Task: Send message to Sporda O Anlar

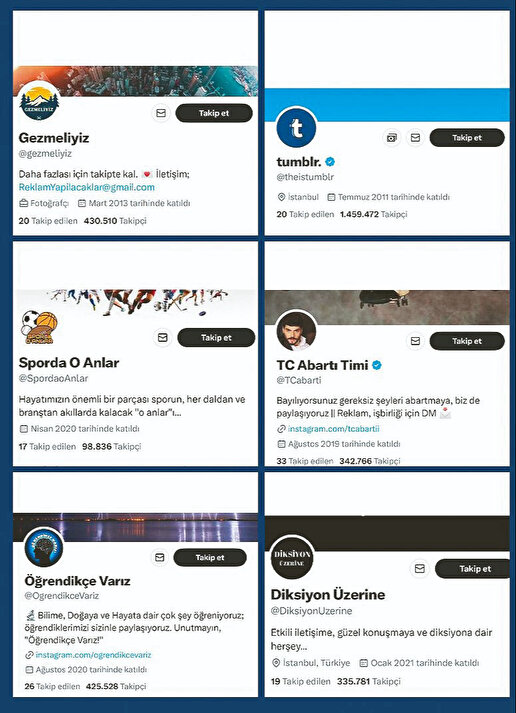Action: [x=162, y=337]
